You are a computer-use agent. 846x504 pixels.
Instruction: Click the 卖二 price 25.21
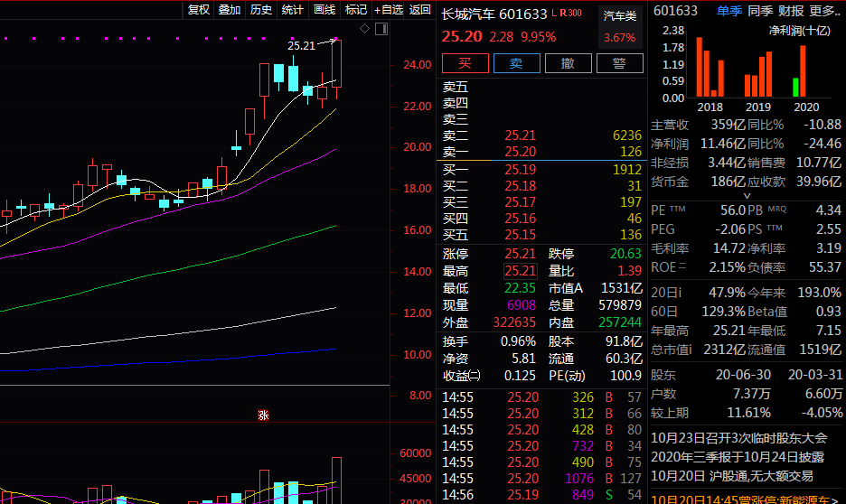tap(520, 135)
